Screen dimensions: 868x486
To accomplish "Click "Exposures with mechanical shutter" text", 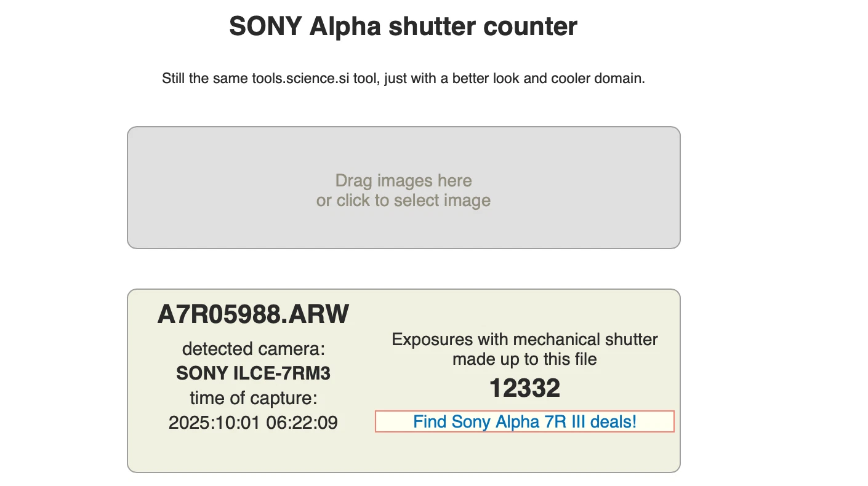I will 524,340.
